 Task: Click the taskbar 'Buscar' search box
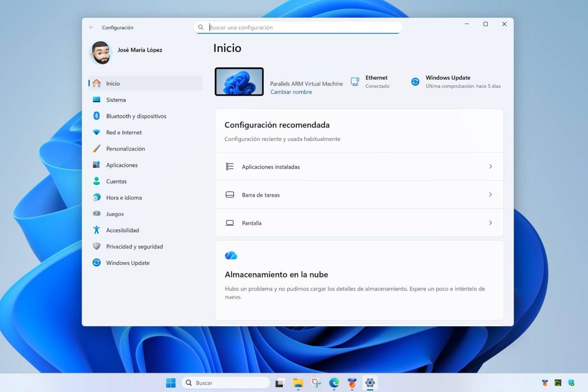[x=226, y=383]
